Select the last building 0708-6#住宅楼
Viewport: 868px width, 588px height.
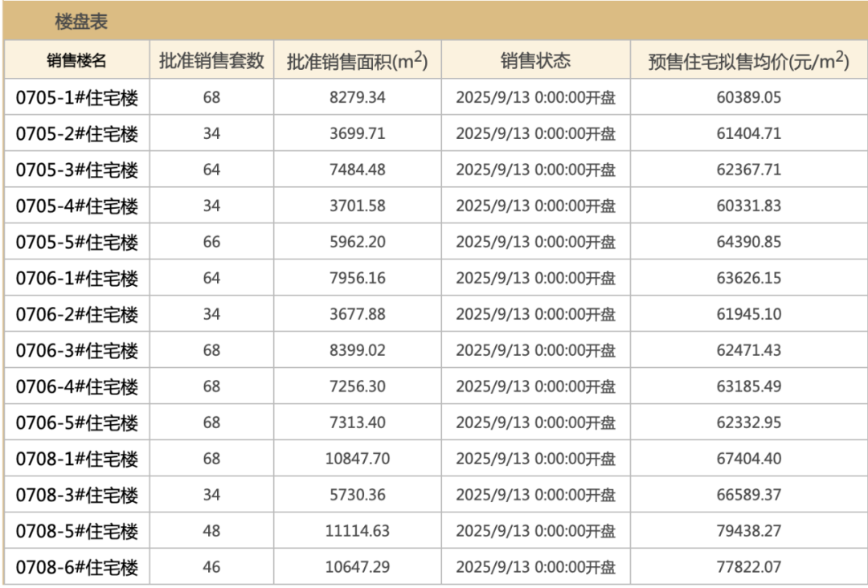click(x=77, y=568)
